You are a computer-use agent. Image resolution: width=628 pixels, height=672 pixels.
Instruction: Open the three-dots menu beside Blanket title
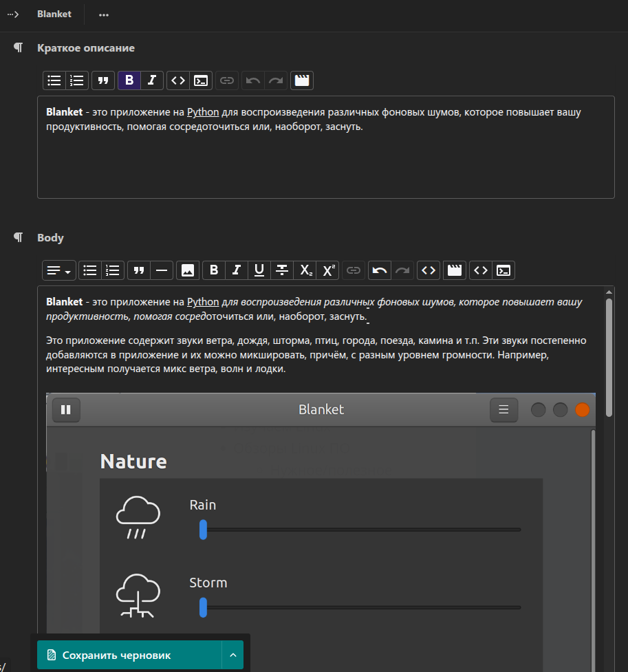point(104,14)
